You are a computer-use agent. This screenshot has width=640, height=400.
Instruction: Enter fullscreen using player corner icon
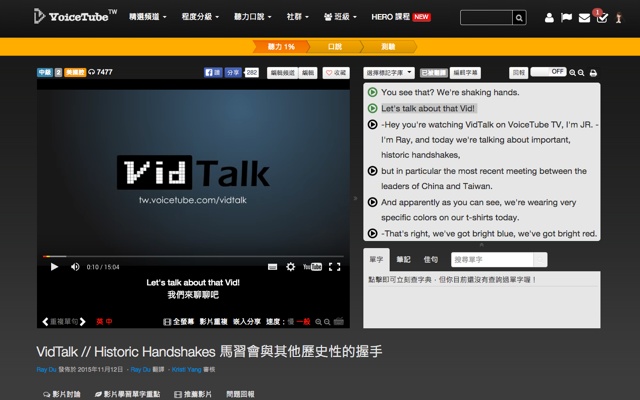[335, 267]
